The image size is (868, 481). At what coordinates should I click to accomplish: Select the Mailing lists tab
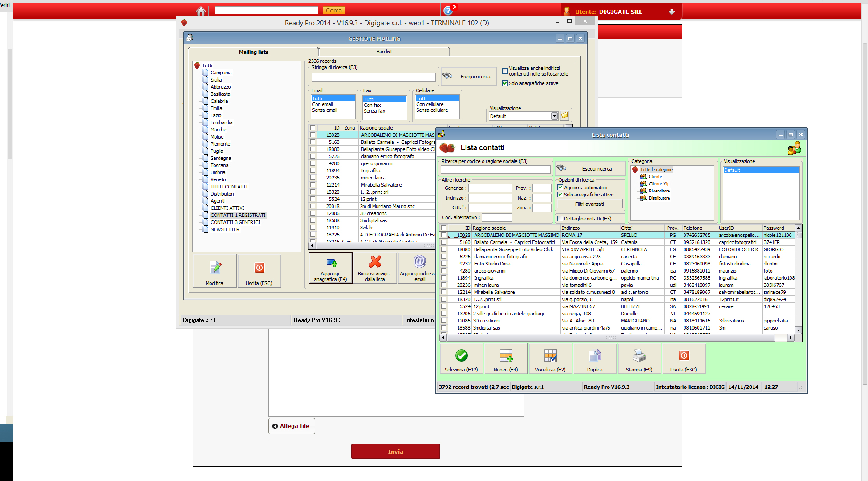tap(253, 52)
